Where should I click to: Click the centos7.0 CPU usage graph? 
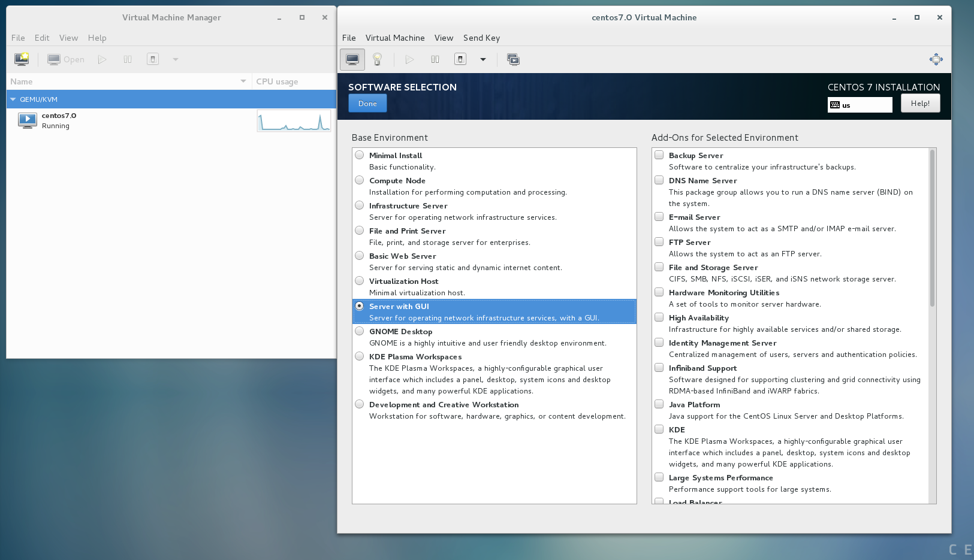point(294,120)
